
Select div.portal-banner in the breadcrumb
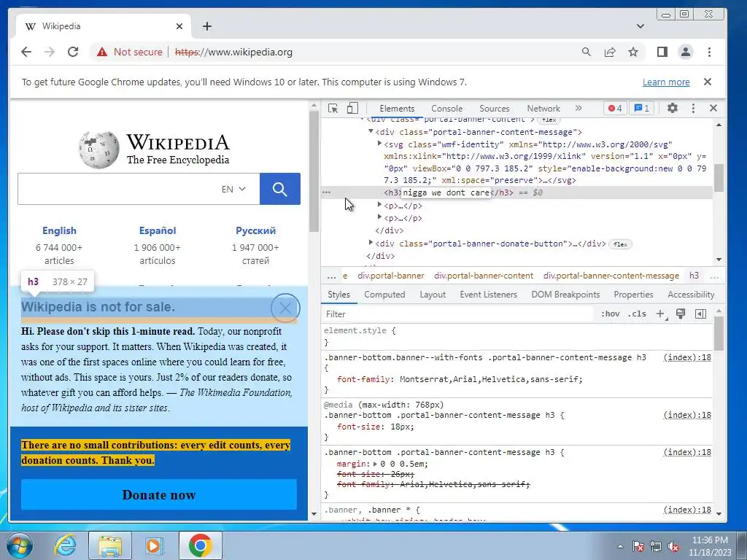(x=391, y=276)
